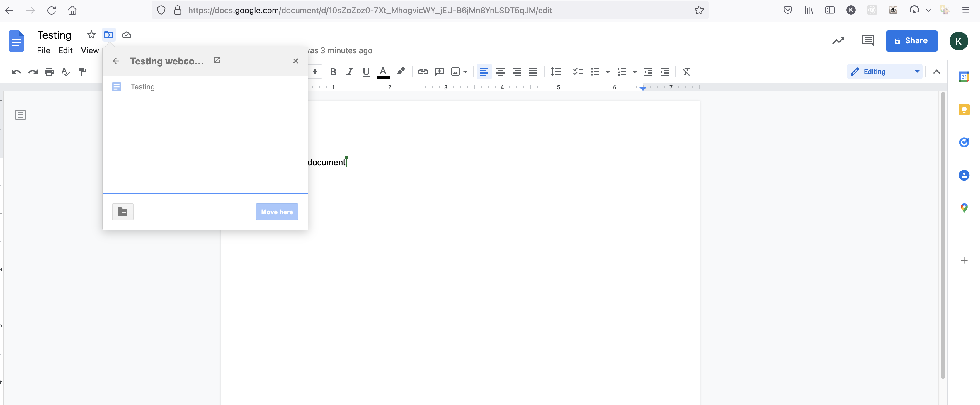Insert a link using the link icon
This screenshot has width=980, height=405.
422,72
